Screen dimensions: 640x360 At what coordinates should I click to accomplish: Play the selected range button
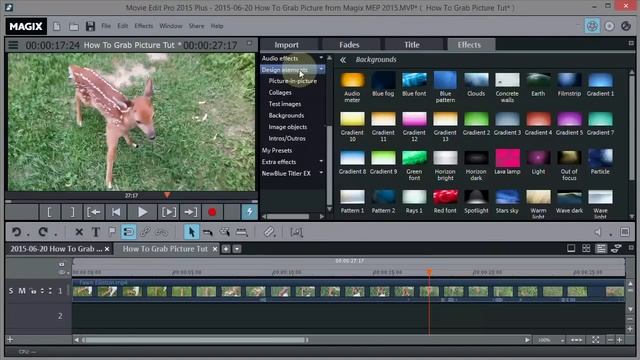tap(169, 212)
